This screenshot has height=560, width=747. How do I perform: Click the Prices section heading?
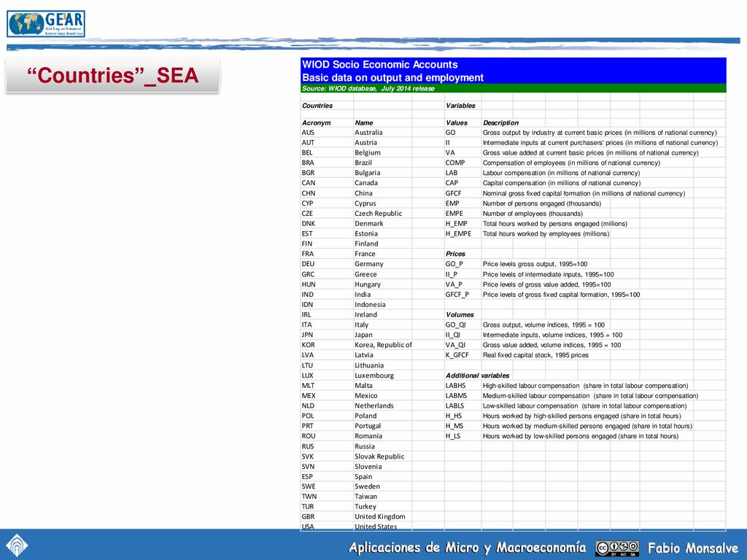[x=455, y=254]
